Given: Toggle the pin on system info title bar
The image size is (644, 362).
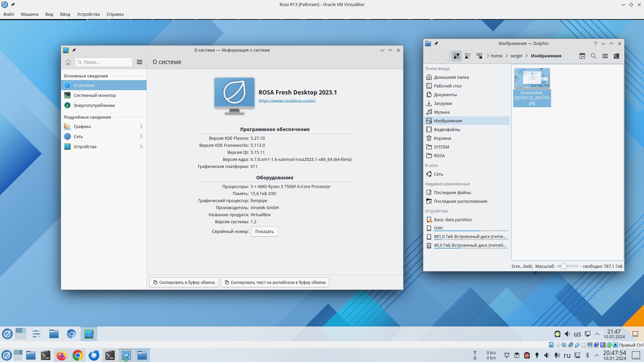Looking at the screenshot, I should point(74,50).
